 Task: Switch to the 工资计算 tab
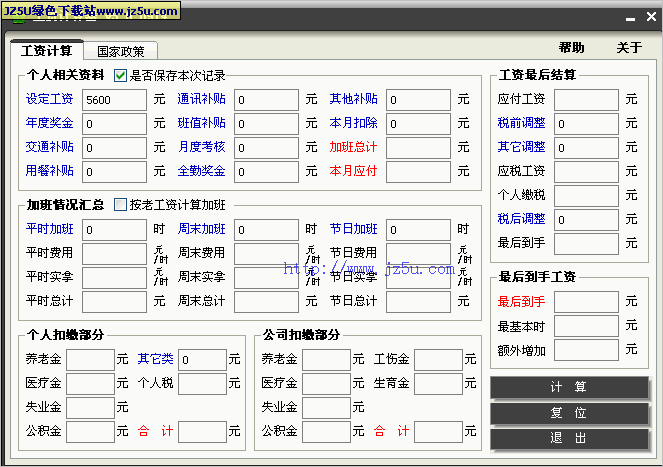click(47, 51)
